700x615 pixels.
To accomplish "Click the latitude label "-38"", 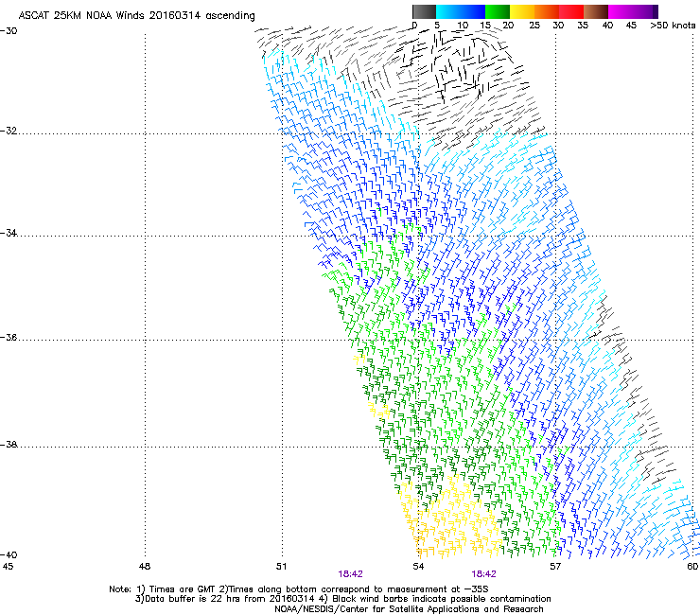I will (9, 445).
